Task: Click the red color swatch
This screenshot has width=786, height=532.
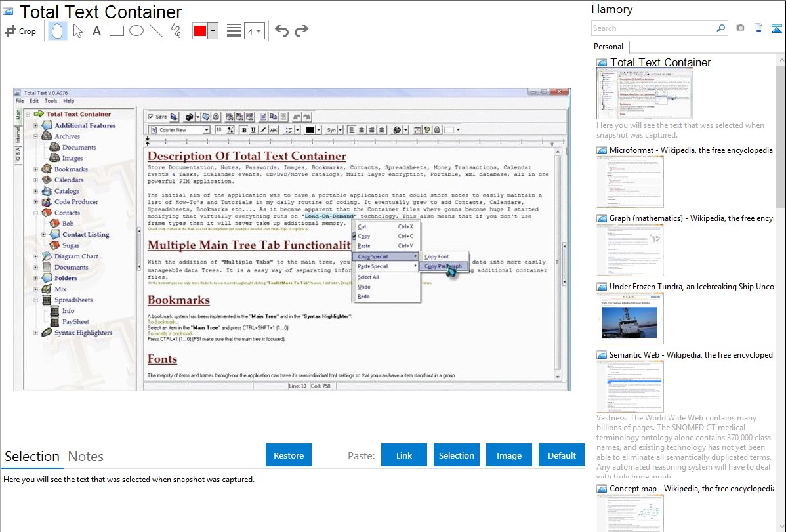Action: coord(200,31)
